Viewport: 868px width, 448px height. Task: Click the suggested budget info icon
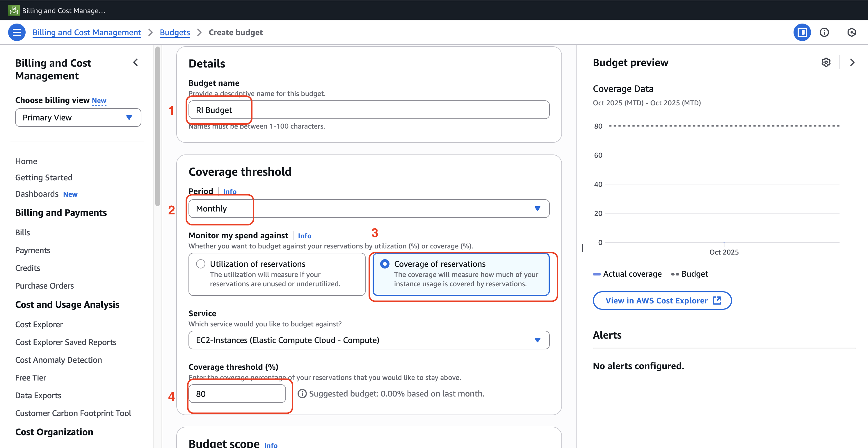[x=302, y=394]
